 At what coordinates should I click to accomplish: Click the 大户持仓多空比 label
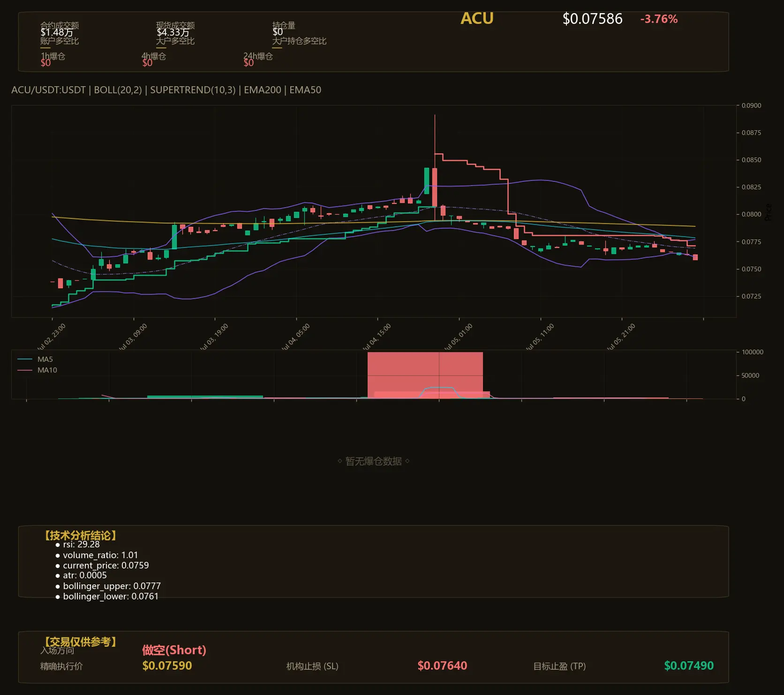tap(299, 41)
